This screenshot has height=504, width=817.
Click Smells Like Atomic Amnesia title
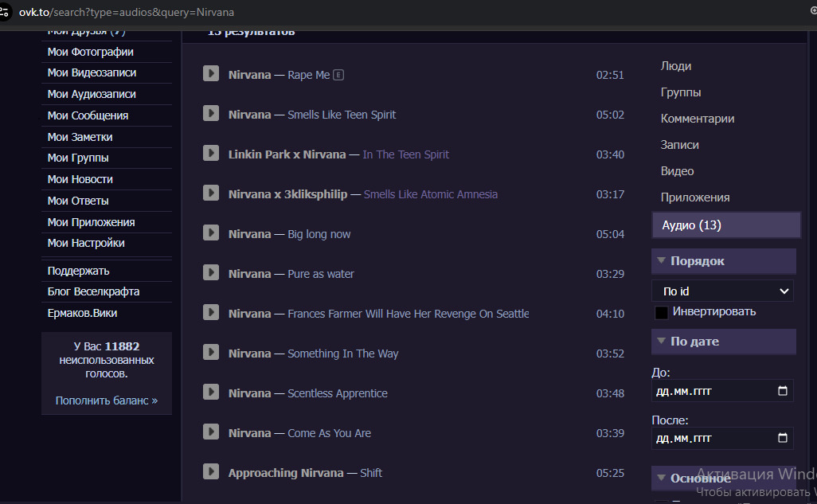pos(430,194)
